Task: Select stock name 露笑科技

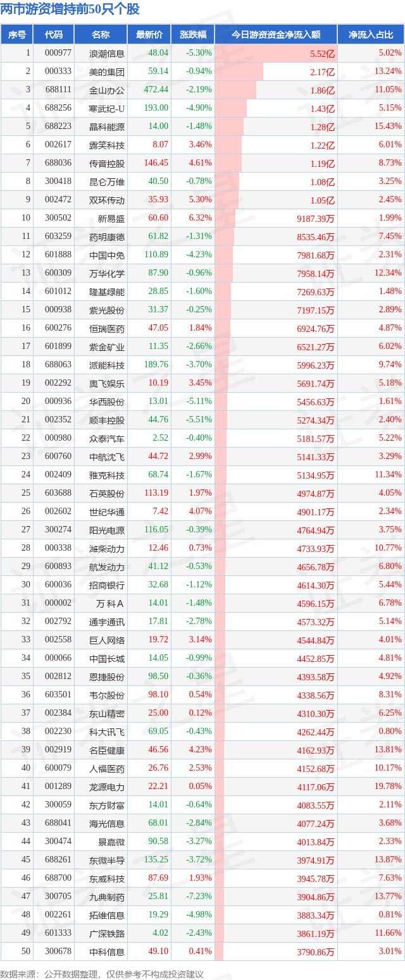Action: 108,145
